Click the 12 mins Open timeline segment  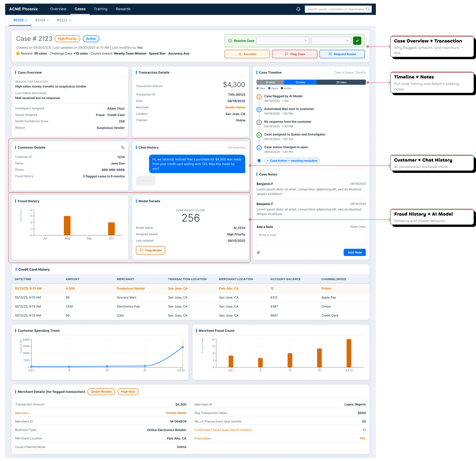click(300, 82)
